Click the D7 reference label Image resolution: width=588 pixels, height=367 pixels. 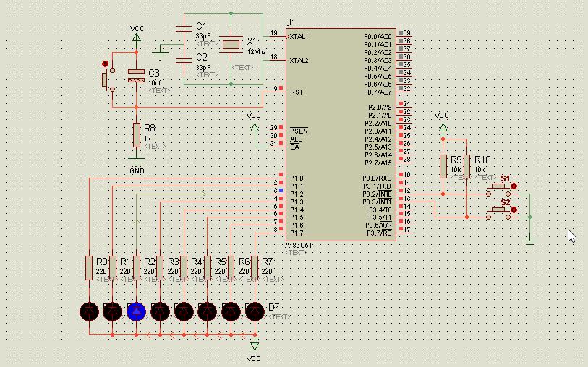(x=274, y=307)
